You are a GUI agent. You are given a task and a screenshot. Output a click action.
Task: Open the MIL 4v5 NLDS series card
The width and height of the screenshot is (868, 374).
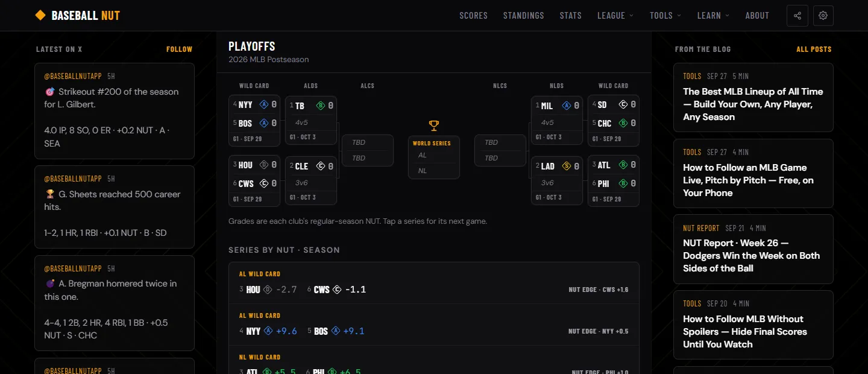[557, 121]
